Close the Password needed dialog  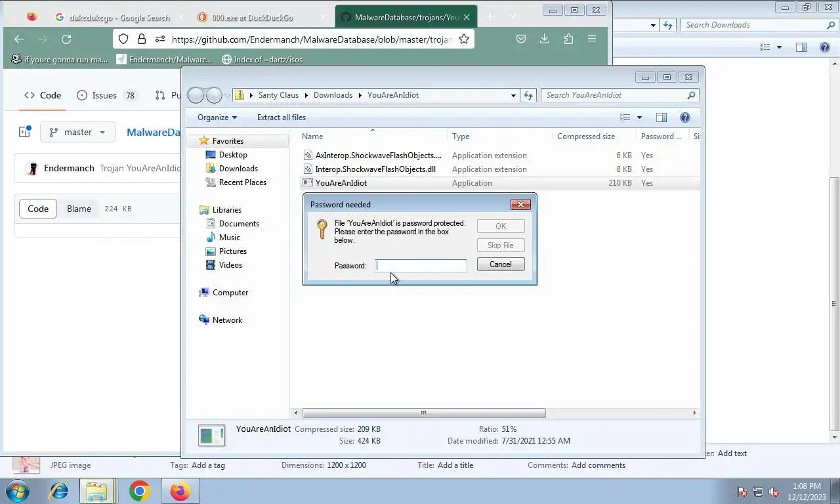click(520, 204)
